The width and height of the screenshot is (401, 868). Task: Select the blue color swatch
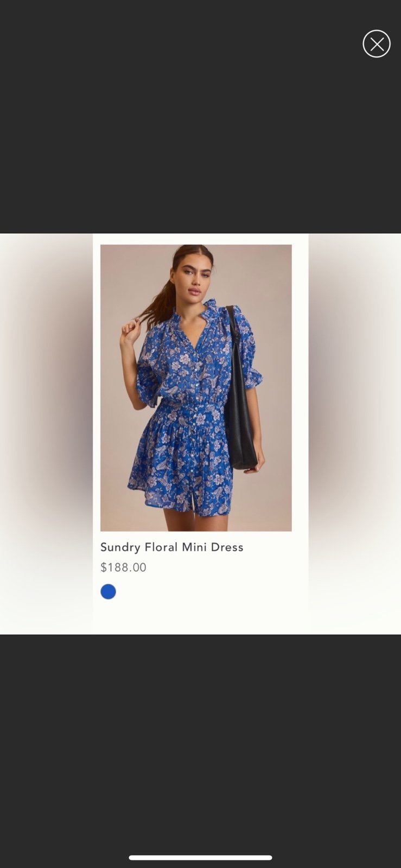pos(108,591)
